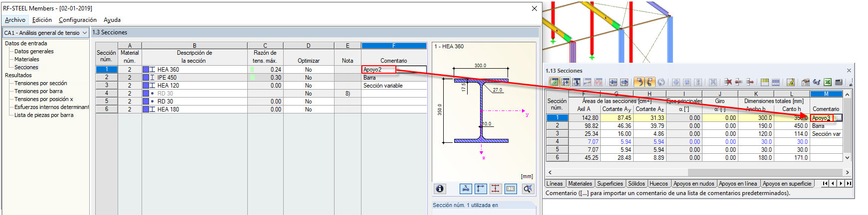
Task: Click reset zoom magnifier icon in preview
Action: tap(527, 189)
